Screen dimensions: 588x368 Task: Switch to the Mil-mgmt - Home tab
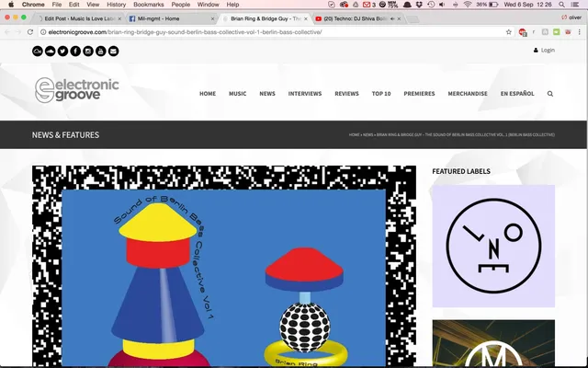point(171,18)
